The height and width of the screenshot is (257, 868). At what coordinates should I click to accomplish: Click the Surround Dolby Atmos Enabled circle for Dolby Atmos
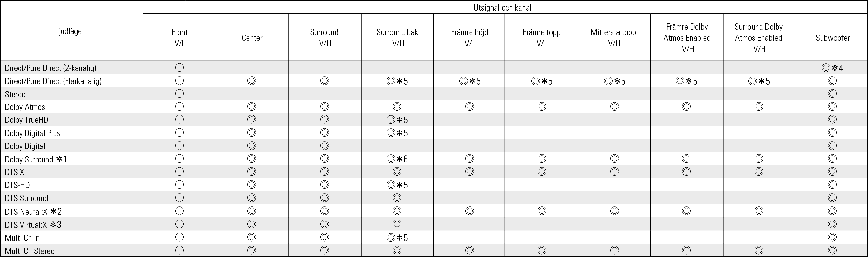[x=759, y=107]
